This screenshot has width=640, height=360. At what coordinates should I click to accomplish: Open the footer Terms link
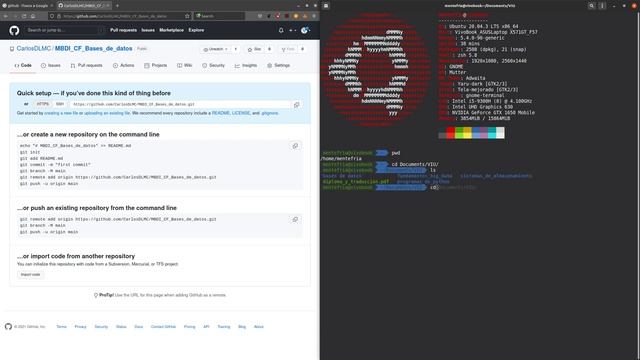[61, 327]
